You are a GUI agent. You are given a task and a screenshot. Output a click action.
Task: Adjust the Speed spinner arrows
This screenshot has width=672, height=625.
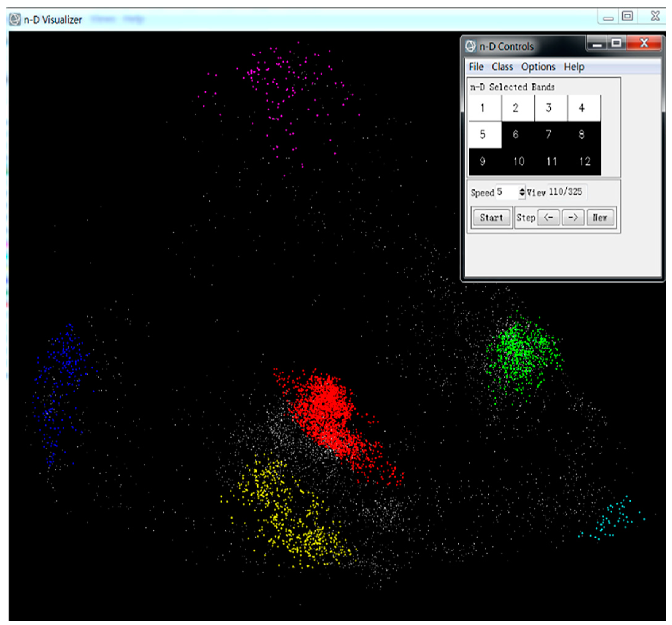(x=522, y=192)
